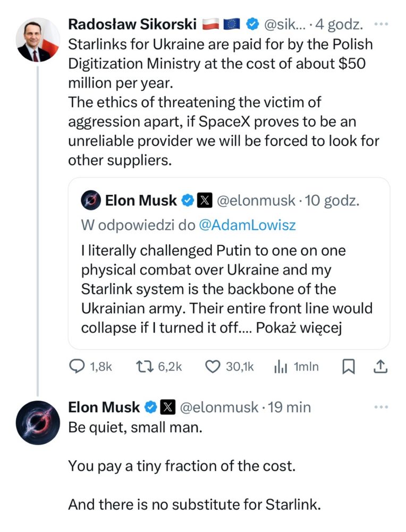Open Radosław Sikorski's profile picture
Viewport: 406px width, 532px height.
tap(37, 40)
